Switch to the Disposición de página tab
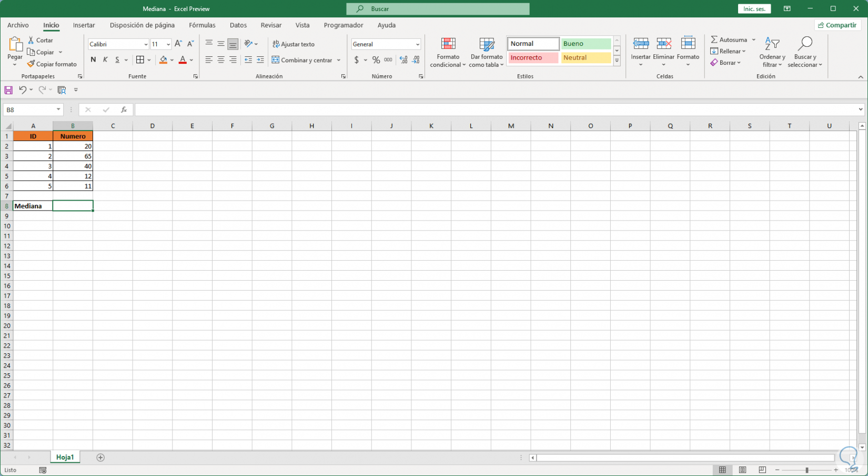868x476 pixels. [x=142, y=25]
